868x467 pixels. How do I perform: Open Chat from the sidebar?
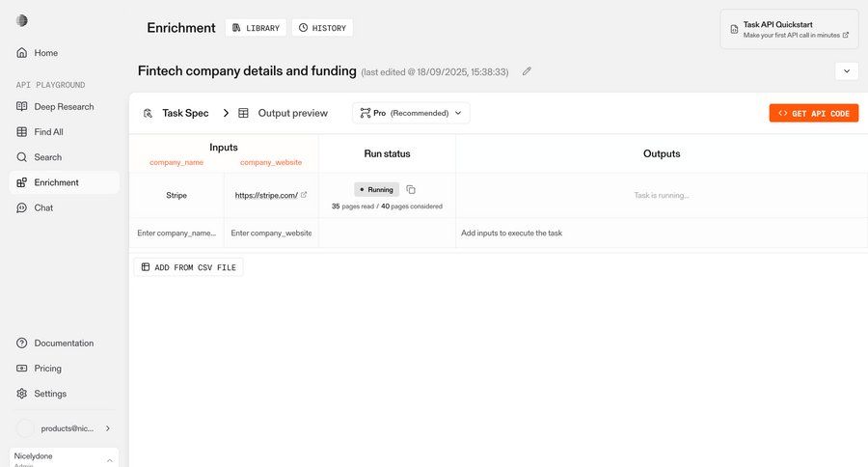(43, 207)
